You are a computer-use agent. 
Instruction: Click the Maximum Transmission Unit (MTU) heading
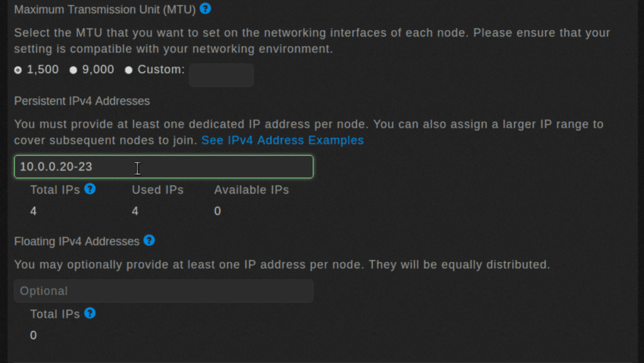104,9
